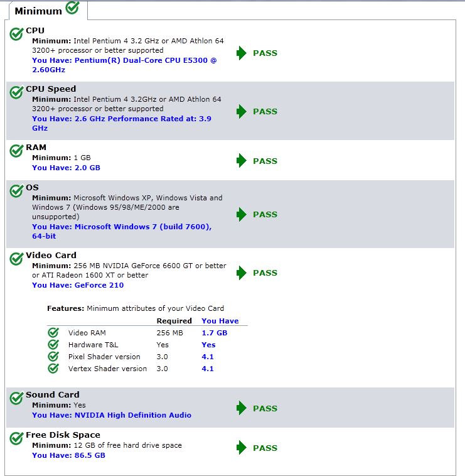465x476 pixels.
Task: Click the green arrow in the Video Card row
Action: pos(242,273)
